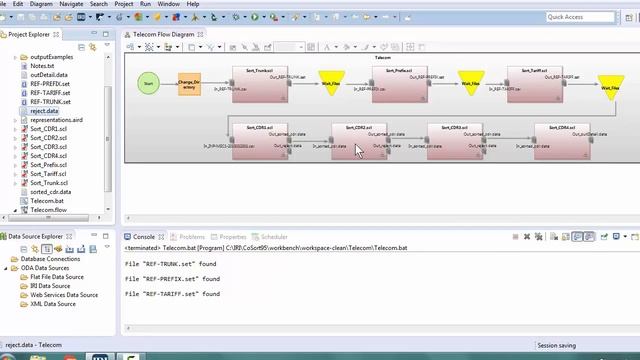Open the Run icon dropdown arrow
The image size is (640, 360).
click(264, 17)
